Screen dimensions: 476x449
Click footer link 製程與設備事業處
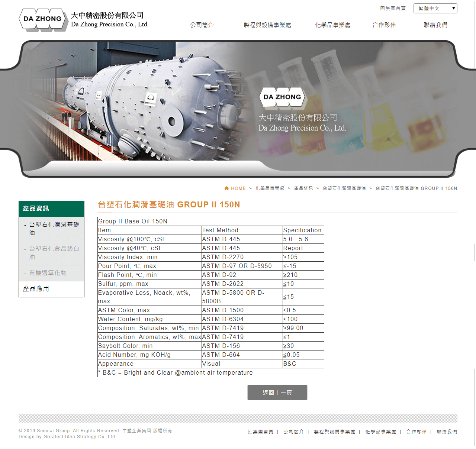click(335, 432)
